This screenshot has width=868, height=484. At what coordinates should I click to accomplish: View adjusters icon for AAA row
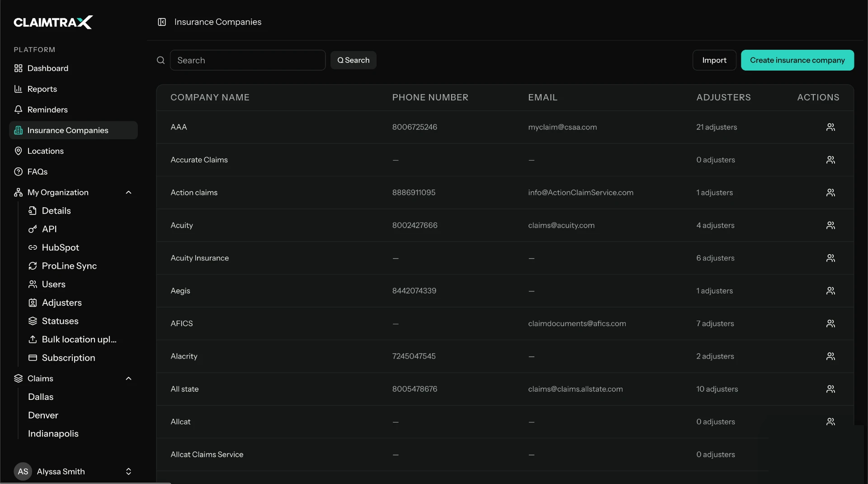point(830,127)
